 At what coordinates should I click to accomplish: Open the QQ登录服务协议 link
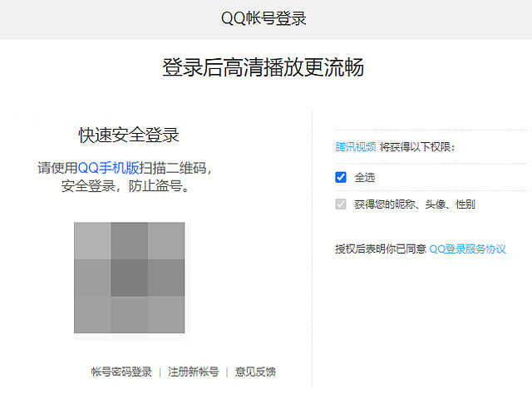pyautogui.click(x=467, y=249)
